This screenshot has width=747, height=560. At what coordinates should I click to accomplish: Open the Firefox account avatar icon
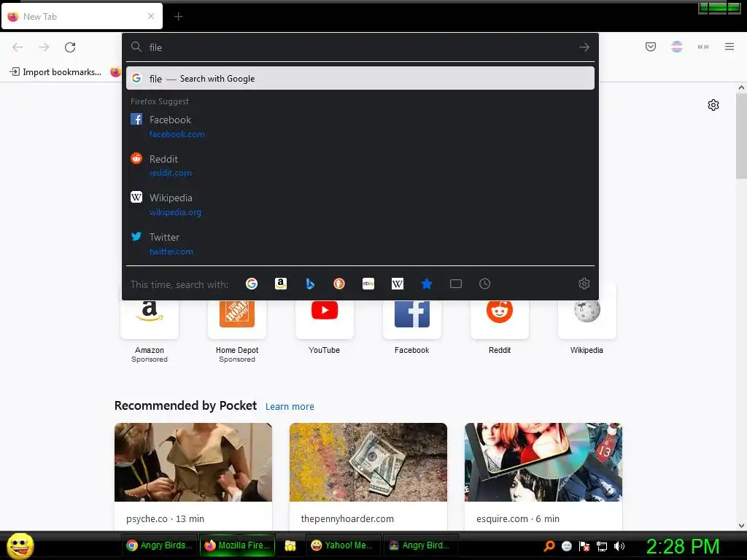pyautogui.click(x=677, y=47)
